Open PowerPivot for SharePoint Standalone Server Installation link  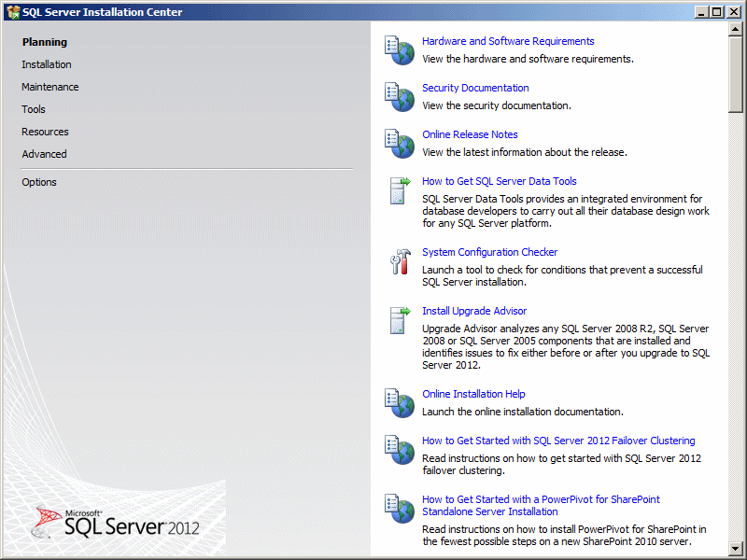click(x=541, y=505)
